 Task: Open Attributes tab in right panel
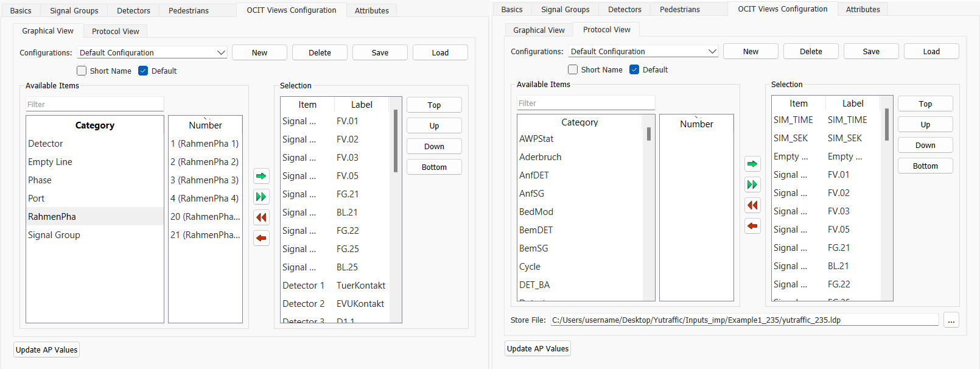click(863, 10)
